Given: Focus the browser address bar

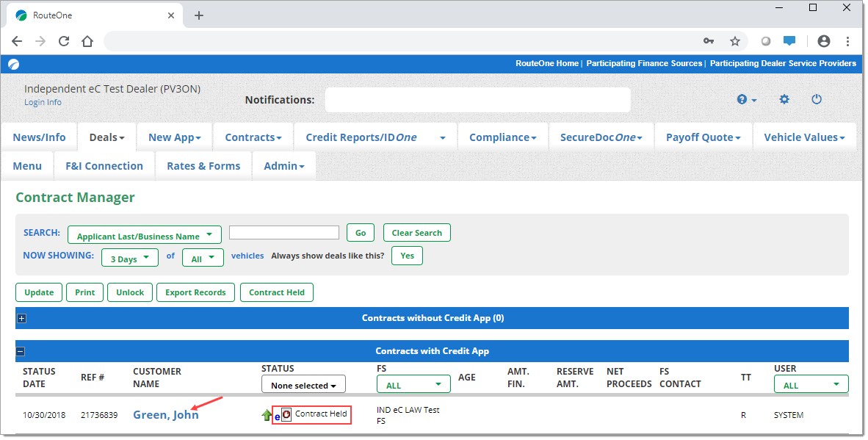Looking at the screenshot, I should tap(399, 41).
